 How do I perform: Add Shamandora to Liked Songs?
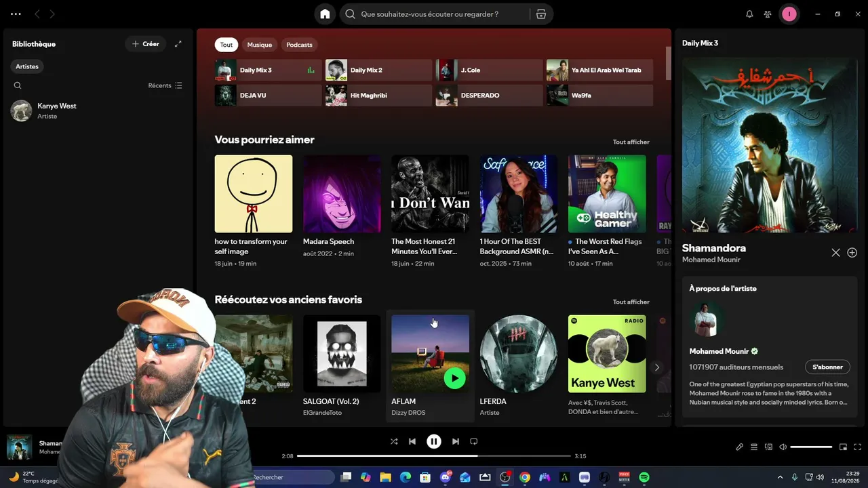coord(852,253)
